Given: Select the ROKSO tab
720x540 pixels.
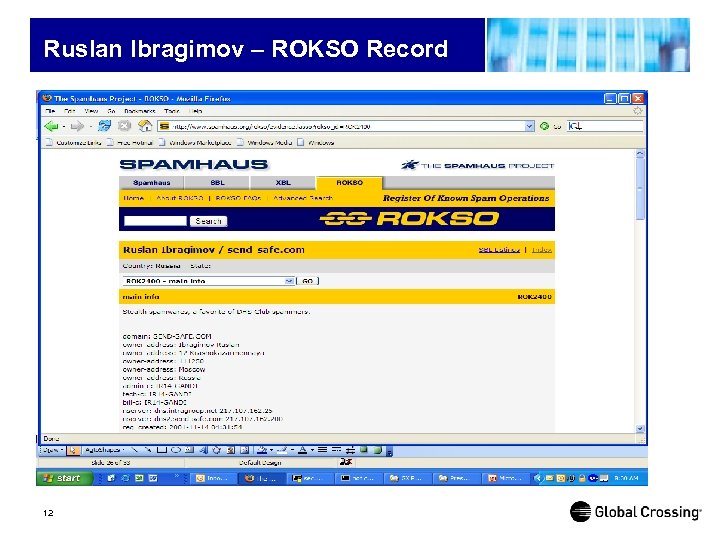Looking at the screenshot, I should click(349, 183).
